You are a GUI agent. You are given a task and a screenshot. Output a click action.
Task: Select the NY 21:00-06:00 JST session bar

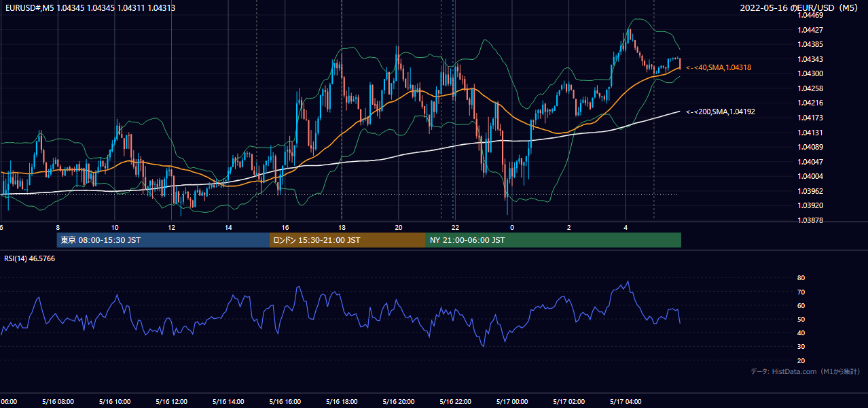click(x=554, y=240)
